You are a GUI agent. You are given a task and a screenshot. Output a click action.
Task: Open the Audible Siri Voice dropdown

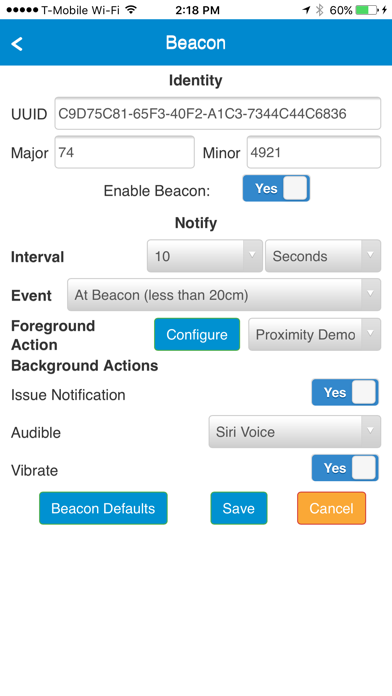(x=295, y=431)
